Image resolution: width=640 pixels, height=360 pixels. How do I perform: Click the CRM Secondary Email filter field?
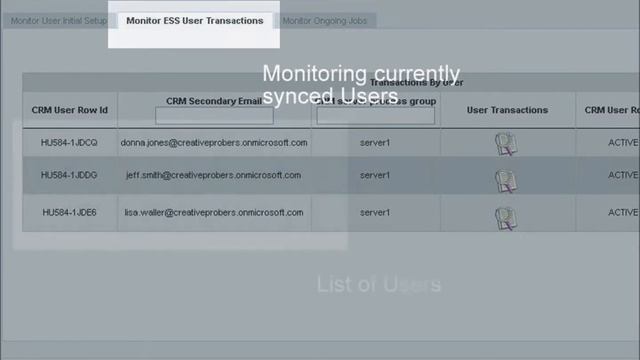click(x=214, y=116)
